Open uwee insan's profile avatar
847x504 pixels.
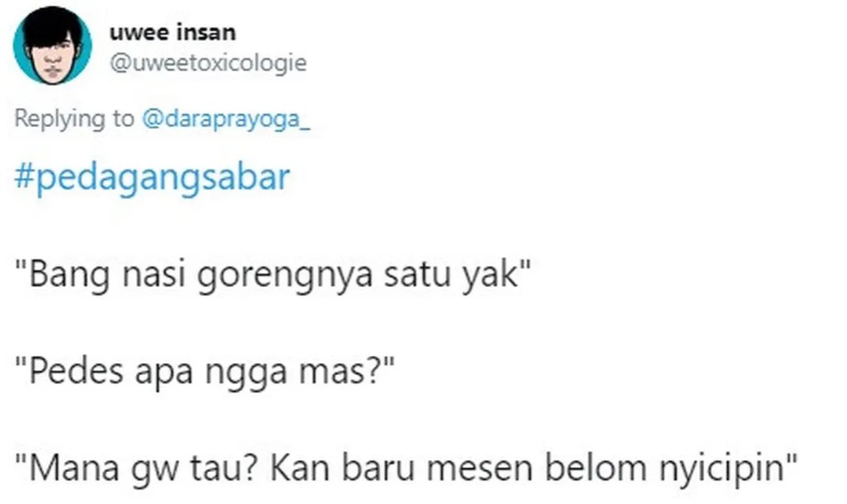[52, 46]
